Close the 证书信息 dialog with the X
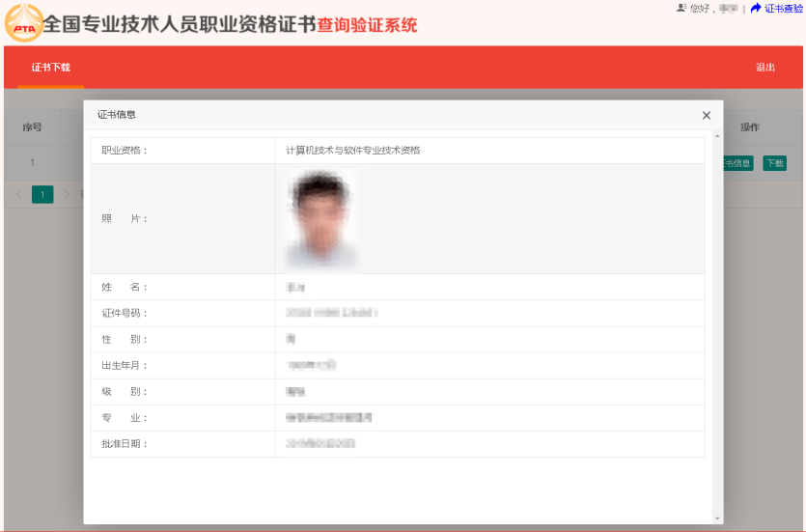The image size is (806, 532). point(706,115)
